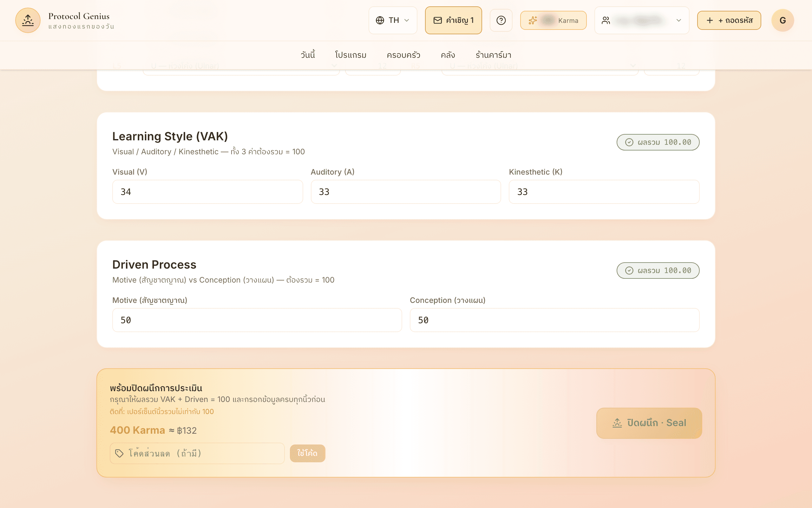Viewport: 812px width, 508px height.
Task: Click the Motive (สัญชาตญาณ) input field
Action: [257, 320]
